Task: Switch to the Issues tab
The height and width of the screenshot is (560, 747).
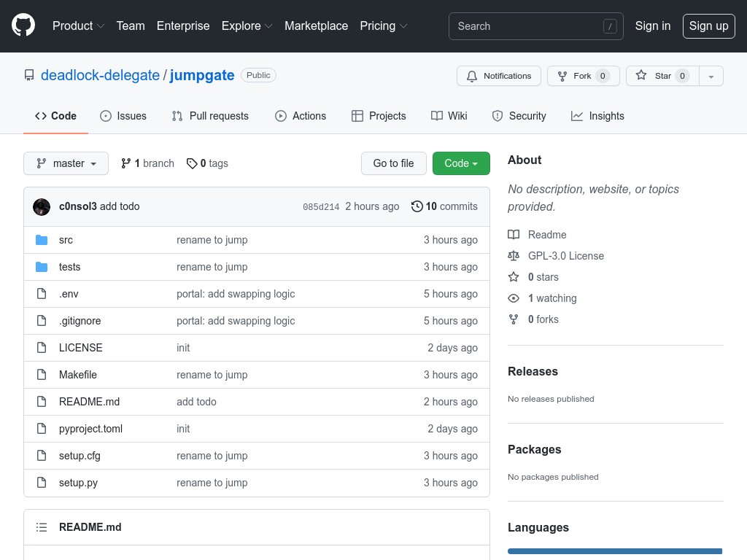Action: tap(123, 116)
